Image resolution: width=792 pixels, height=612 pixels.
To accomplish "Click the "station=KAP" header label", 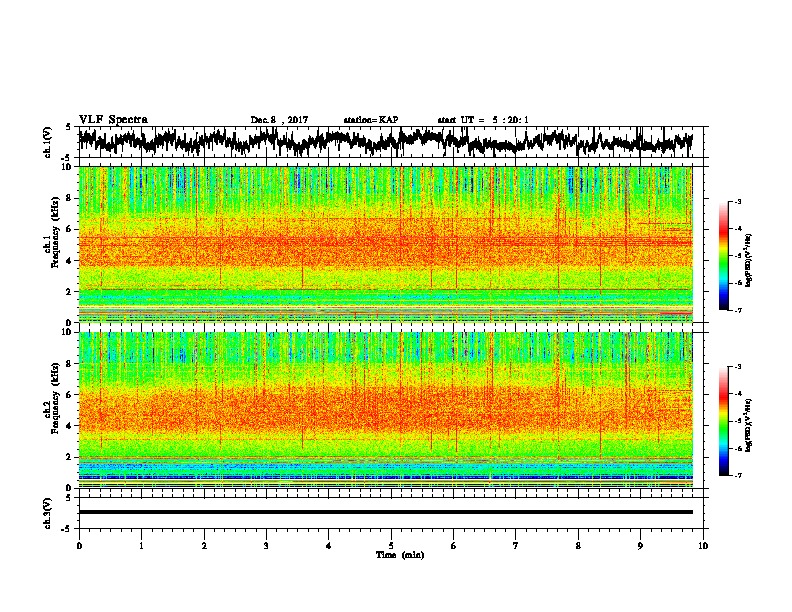I will [x=371, y=120].
